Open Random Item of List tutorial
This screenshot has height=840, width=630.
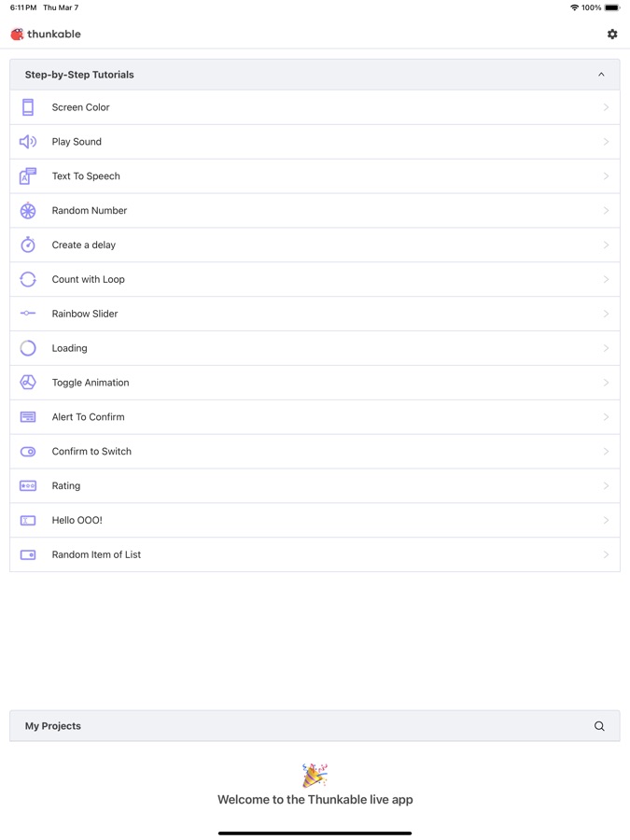click(96, 555)
